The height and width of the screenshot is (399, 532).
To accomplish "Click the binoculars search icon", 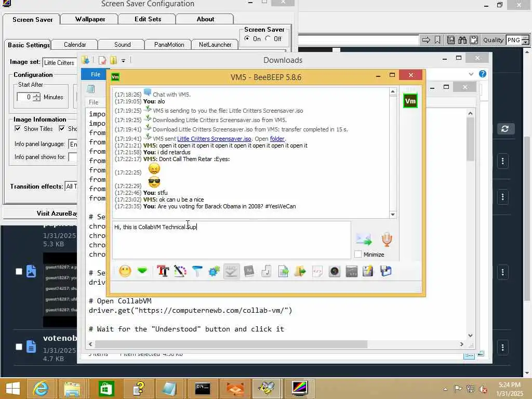I will click(x=462, y=40).
